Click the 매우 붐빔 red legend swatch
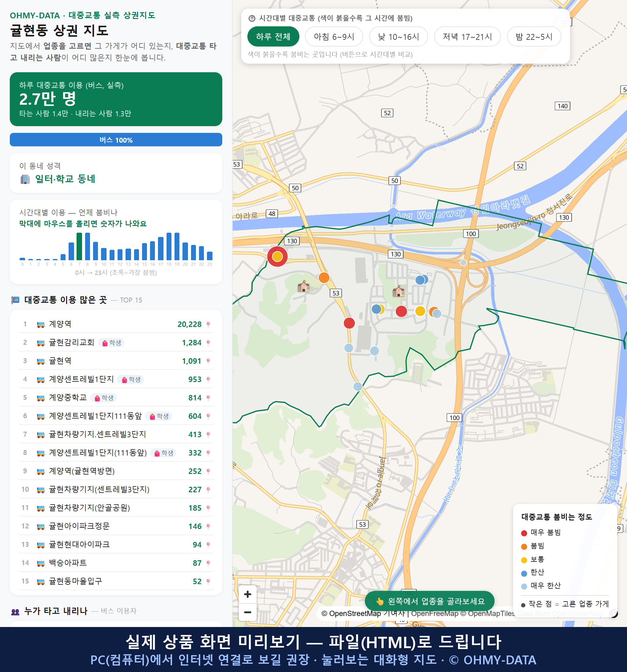Image resolution: width=627 pixels, height=672 pixels. [x=524, y=533]
